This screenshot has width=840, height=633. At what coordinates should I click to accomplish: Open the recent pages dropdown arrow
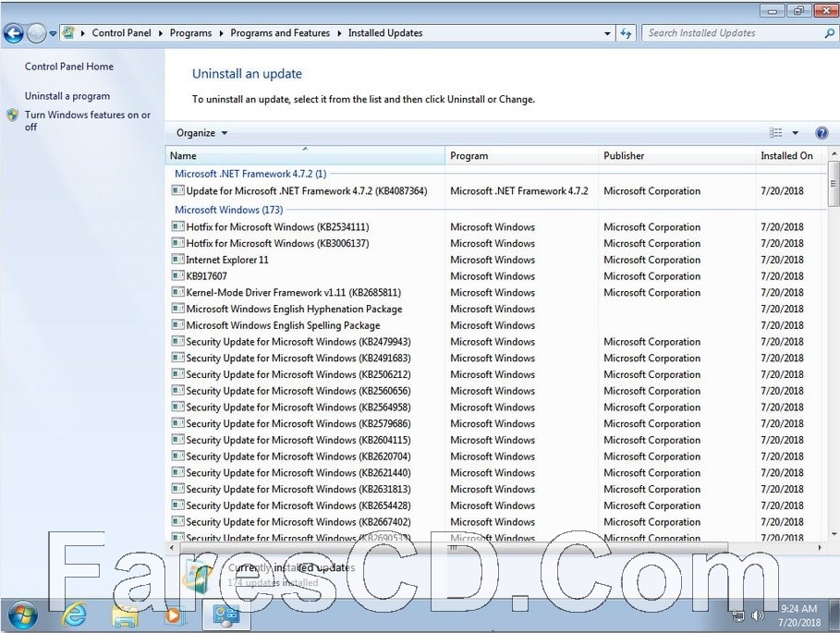(x=53, y=34)
